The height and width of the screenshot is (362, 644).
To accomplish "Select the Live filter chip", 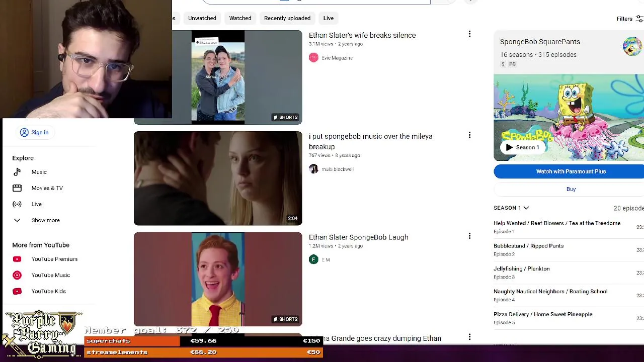I will [328, 18].
